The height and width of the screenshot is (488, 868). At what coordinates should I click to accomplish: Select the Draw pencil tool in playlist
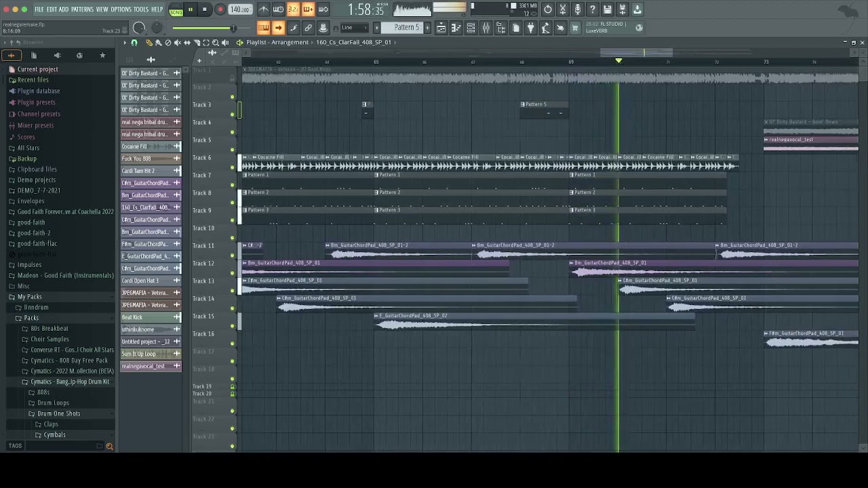coord(149,42)
